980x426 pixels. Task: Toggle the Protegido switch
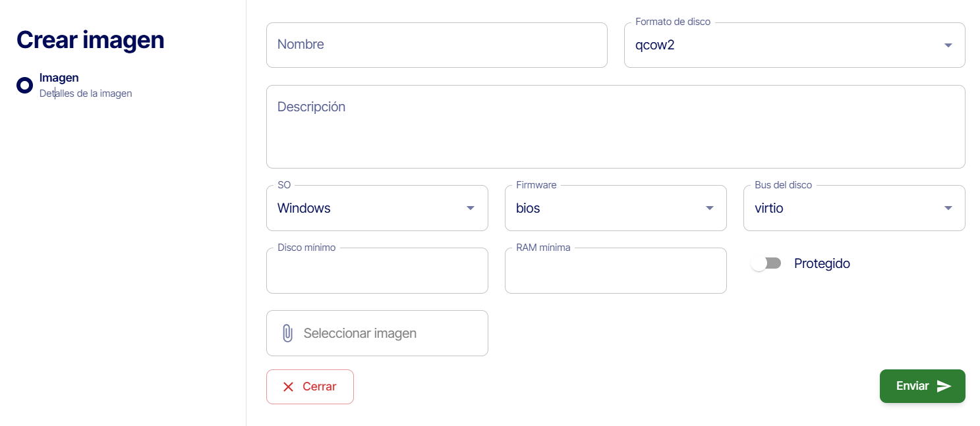coord(766,263)
